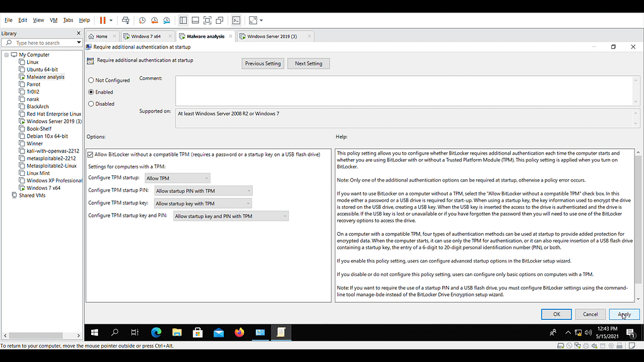644x362 pixels.
Task: Click the People icon in the system tray
Action: (553, 332)
